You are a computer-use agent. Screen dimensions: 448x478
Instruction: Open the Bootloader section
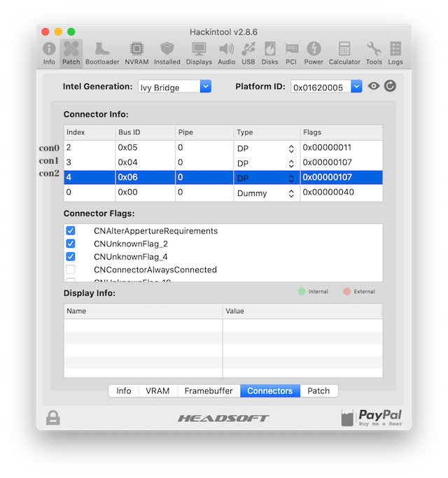102,53
